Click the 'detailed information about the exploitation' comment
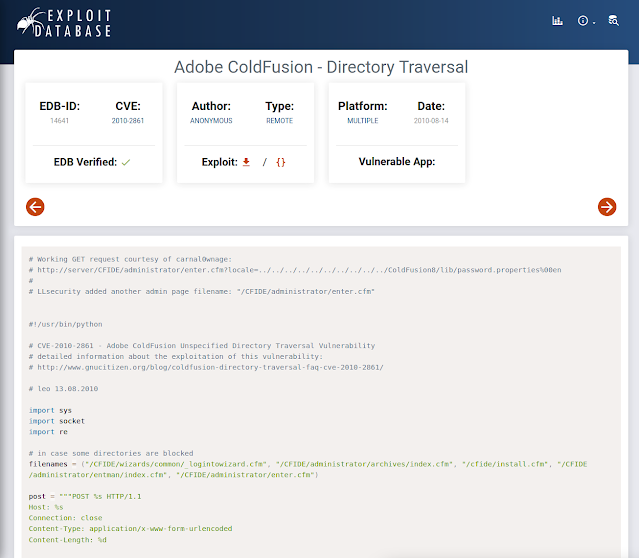 (x=176, y=357)
